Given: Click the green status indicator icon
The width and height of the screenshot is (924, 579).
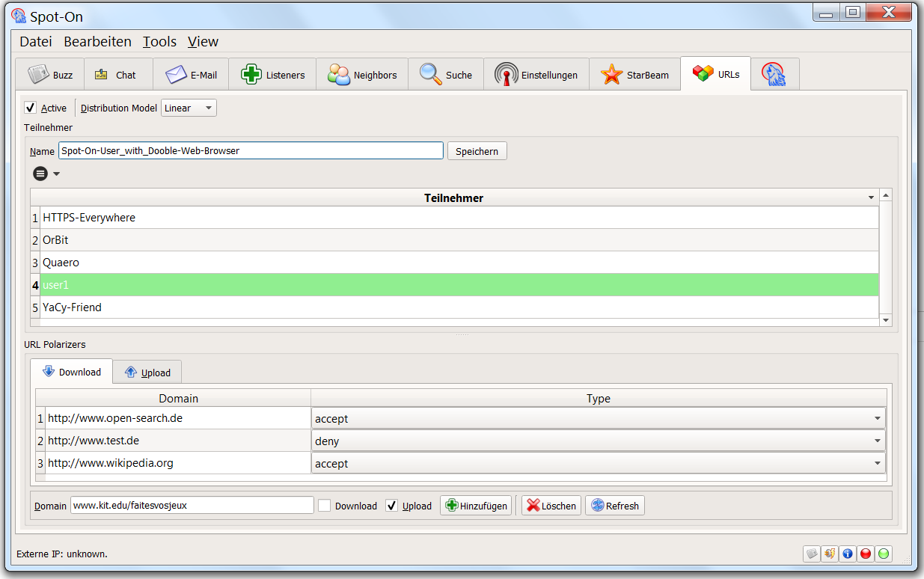Looking at the screenshot, I should click(884, 554).
